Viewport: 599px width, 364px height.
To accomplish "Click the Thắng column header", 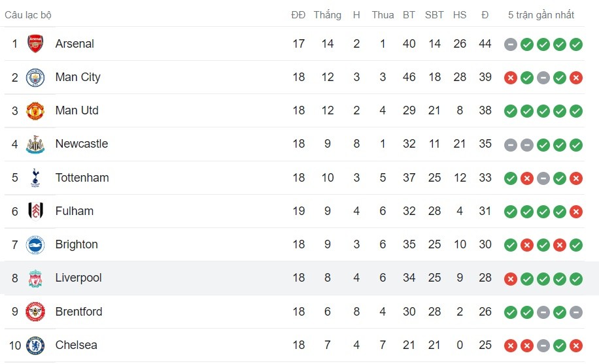I will (327, 14).
